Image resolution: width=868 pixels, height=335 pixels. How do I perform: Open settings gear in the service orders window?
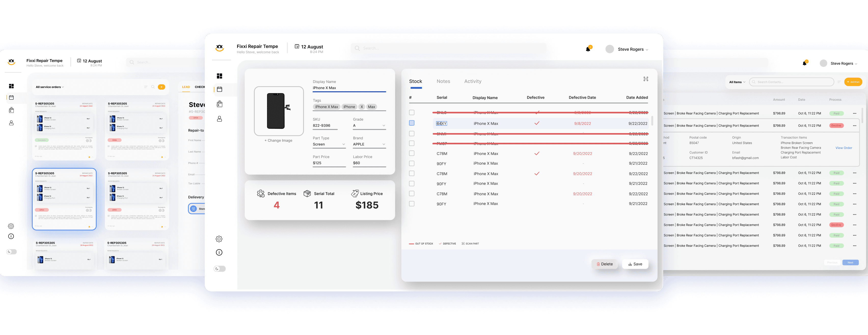(11, 226)
